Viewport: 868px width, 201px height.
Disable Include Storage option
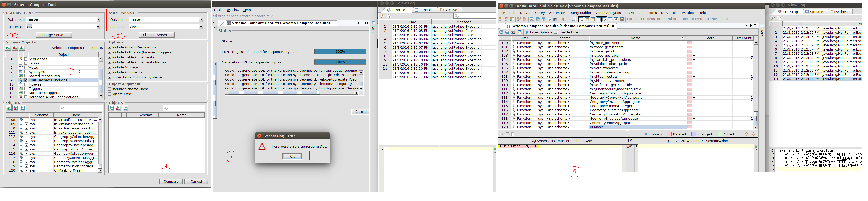click(110, 67)
